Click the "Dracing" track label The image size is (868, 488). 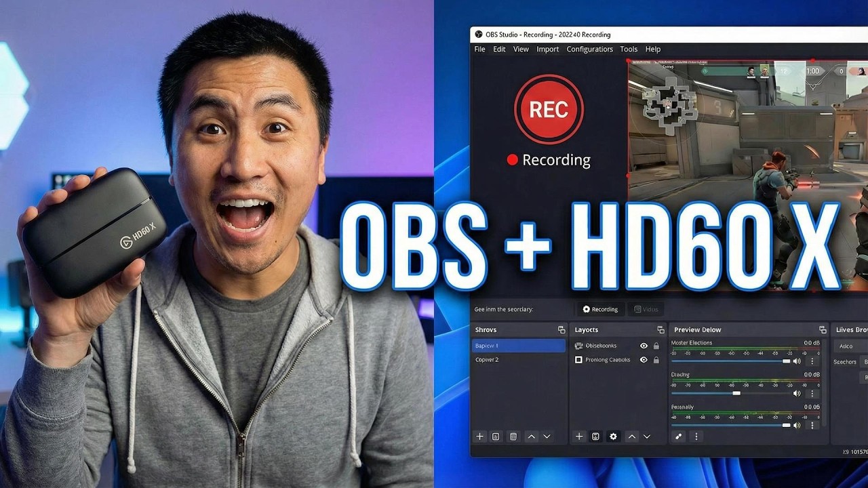pyautogui.click(x=680, y=375)
